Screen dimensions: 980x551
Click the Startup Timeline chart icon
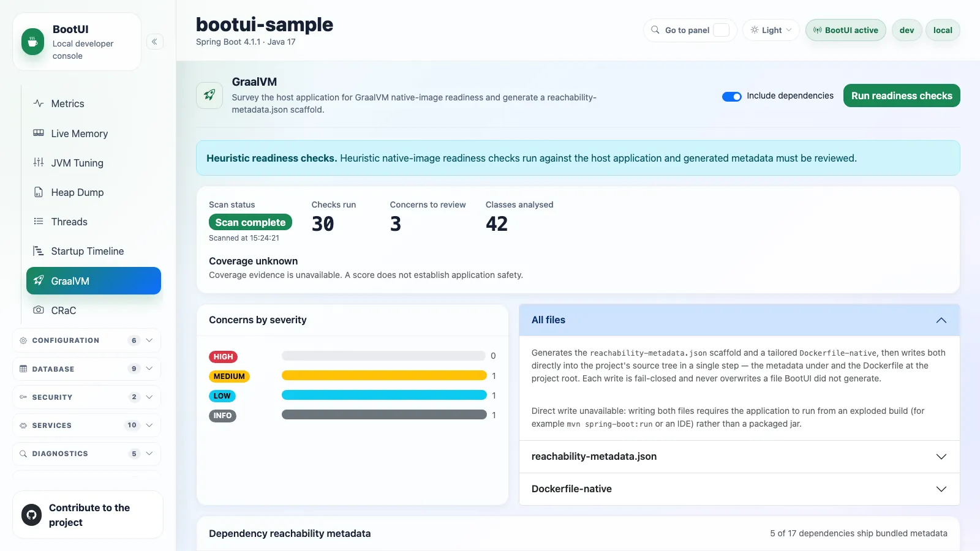tap(39, 250)
